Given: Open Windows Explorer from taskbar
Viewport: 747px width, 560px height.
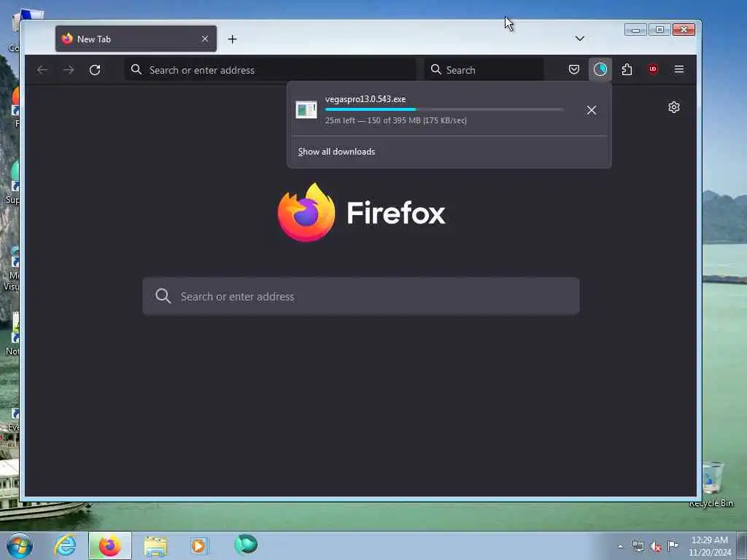Looking at the screenshot, I should [155, 545].
